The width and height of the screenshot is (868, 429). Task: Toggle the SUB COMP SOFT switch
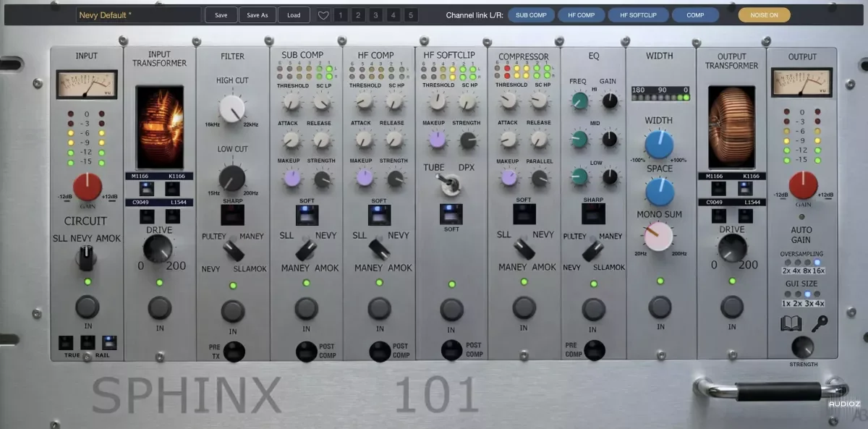(307, 215)
